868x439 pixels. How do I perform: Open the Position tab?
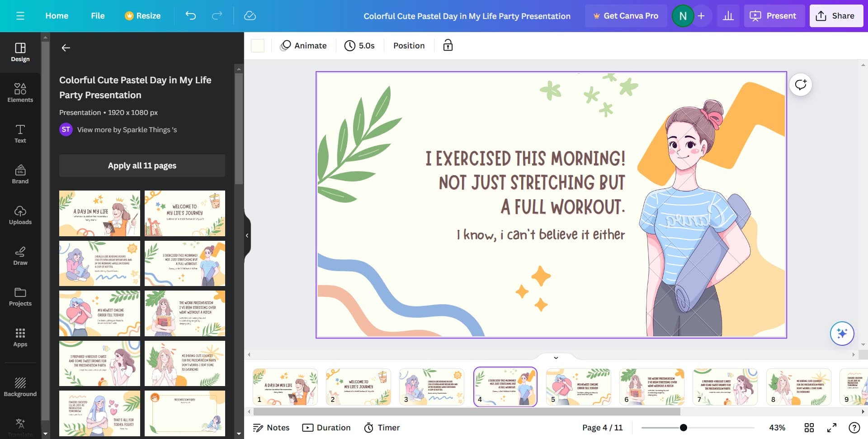click(x=409, y=45)
